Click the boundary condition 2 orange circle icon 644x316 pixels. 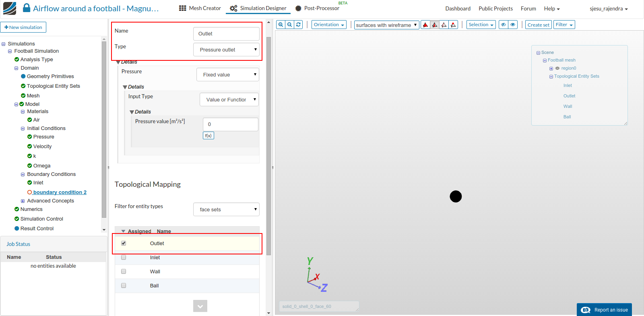pos(29,192)
